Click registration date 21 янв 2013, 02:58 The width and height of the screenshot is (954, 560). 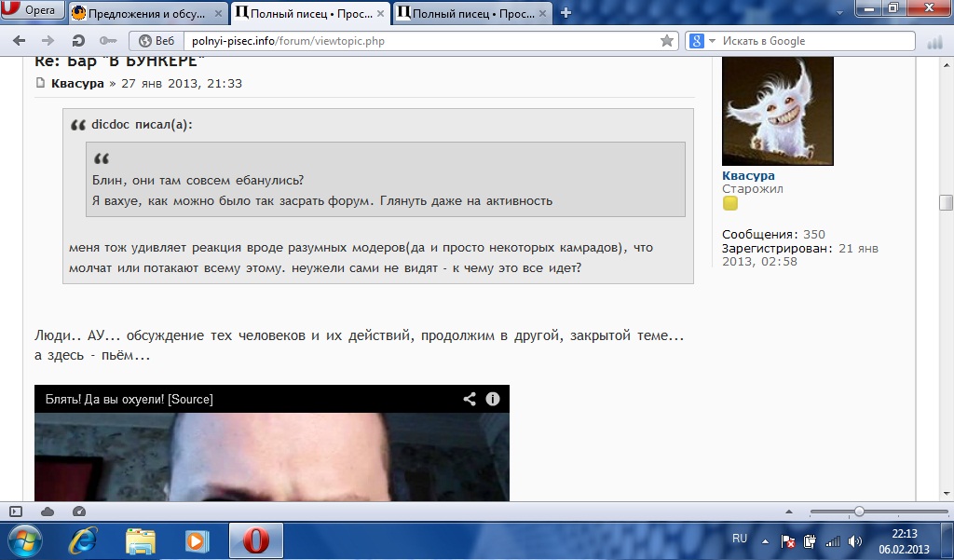[x=800, y=255]
